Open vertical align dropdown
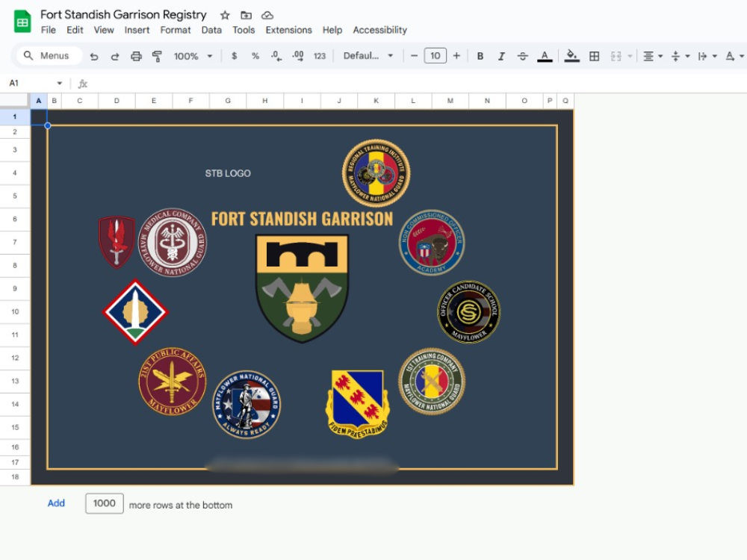The width and height of the screenshot is (747, 560). pos(680,56)
